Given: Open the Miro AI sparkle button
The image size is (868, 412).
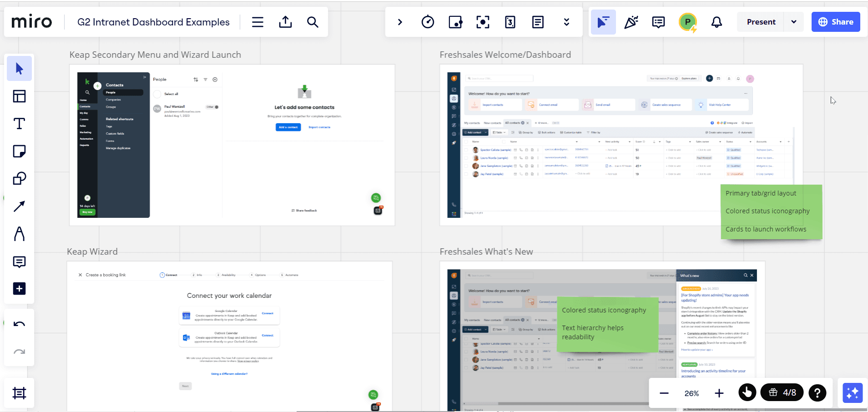Looking at the screenshot, I should point(853,393).
